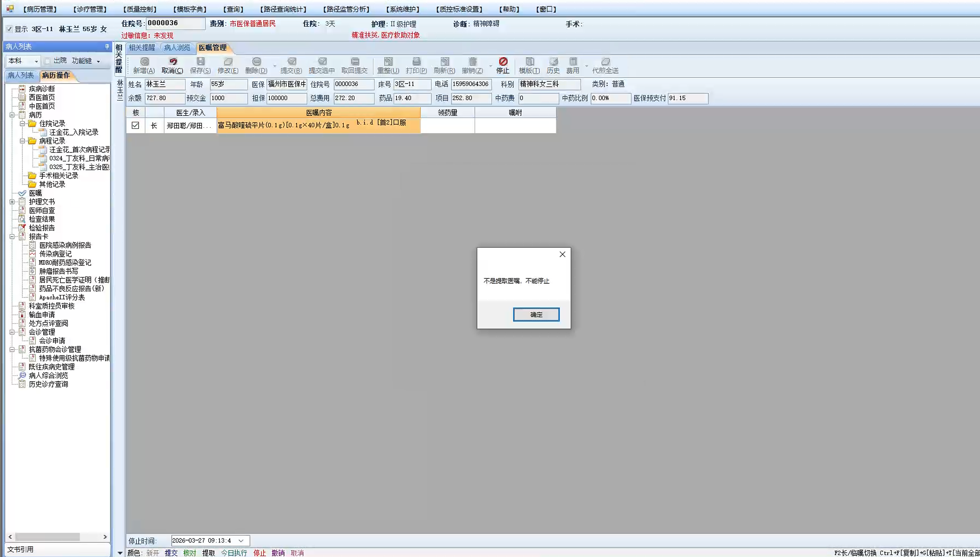
Task: Open the 功能键 dropdown button
Action: click(x=86, y=61)
